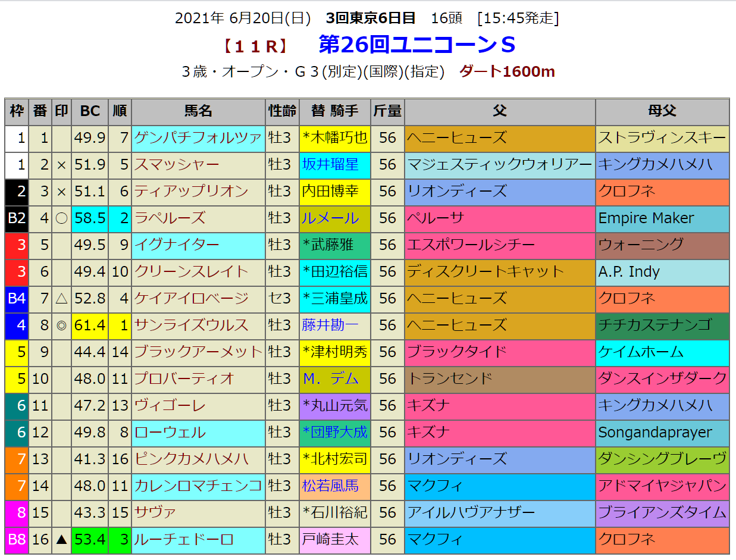
Task: Click horse name ゲンパチフォルツァ
Action: pyautogui.click(x=198, y=138)
